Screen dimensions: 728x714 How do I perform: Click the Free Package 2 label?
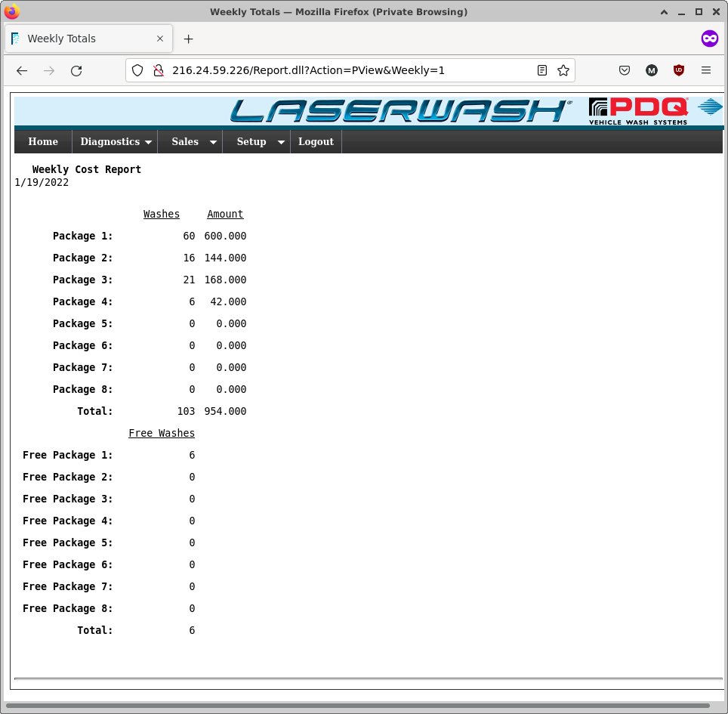[x=68, y=477]
